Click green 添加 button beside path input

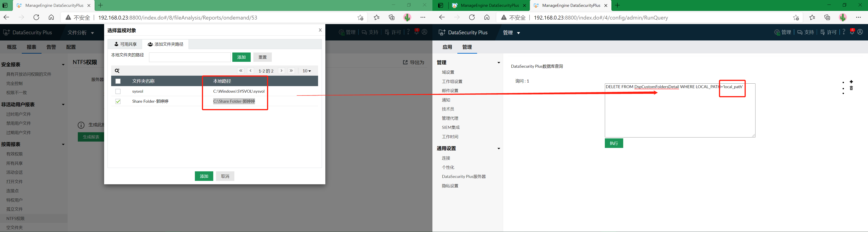pos(241,57)
